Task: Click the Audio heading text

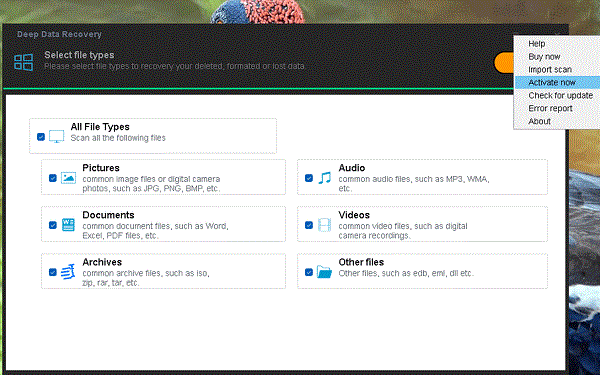Action: click(x=351, y=168)
